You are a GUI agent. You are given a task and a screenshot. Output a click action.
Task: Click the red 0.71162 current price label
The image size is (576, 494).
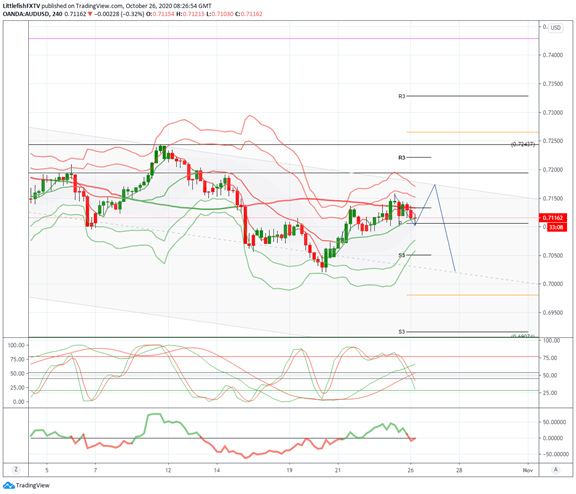pyautogui.click(x=553, y=218)
